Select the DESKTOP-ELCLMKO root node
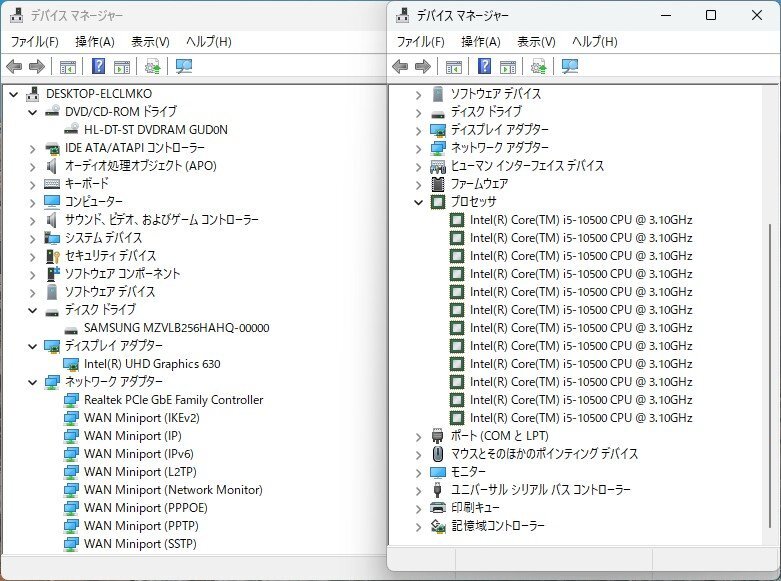This screenshot has height=581, width=781. tap(98, 94)
